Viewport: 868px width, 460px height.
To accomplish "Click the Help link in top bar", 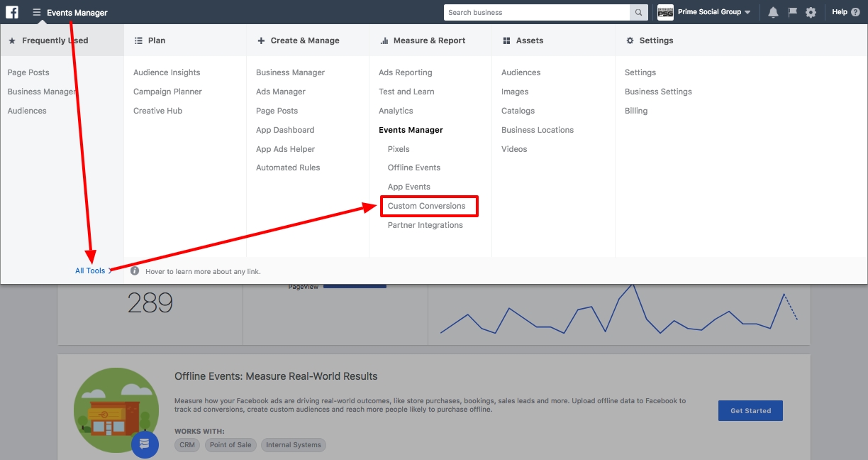I will click(x=840, y=12).
